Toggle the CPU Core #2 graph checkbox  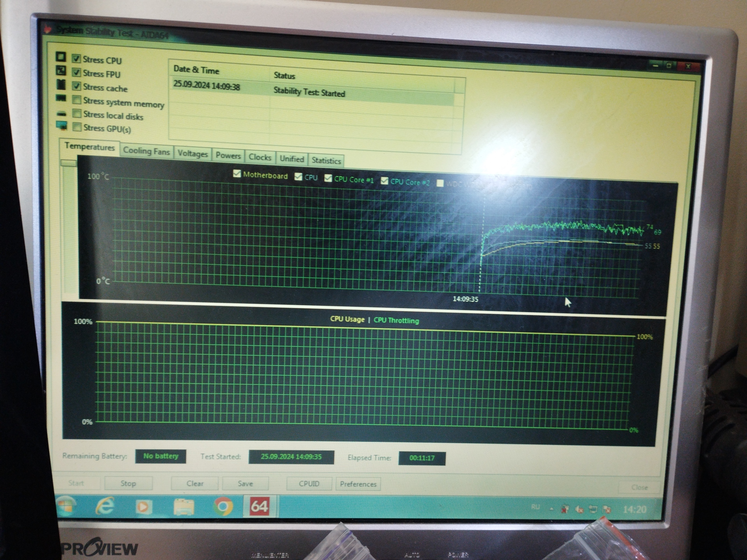[x=384, y=181]
